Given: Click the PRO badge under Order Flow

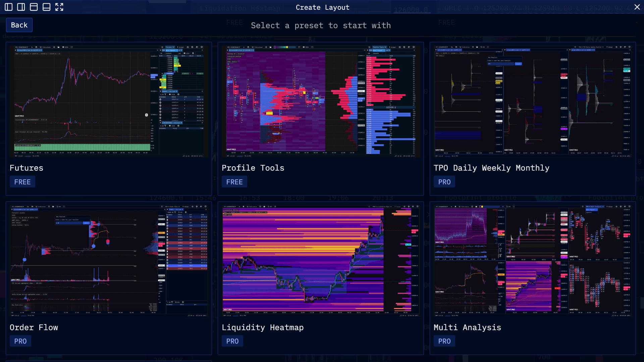Looking at the screenshot, I should coord(20,341).
